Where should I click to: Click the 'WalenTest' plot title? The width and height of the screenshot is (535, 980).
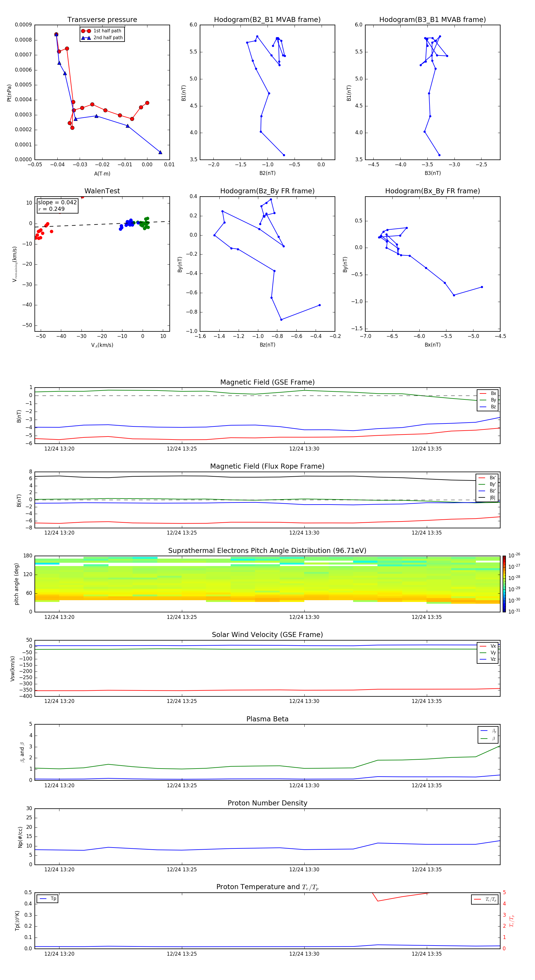[x=102, y=191]
